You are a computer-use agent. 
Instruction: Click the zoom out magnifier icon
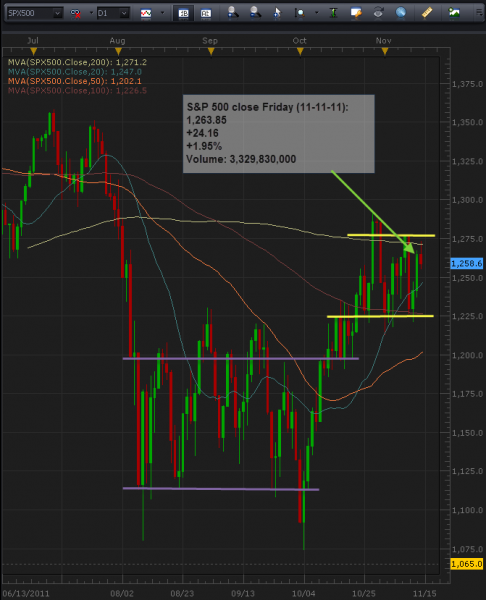tap(255, 13)
